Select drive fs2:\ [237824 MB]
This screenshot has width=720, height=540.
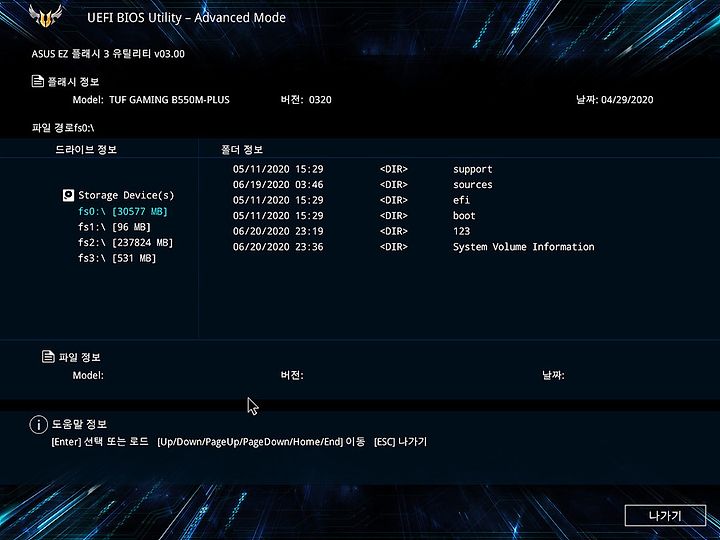pos(125,242)
